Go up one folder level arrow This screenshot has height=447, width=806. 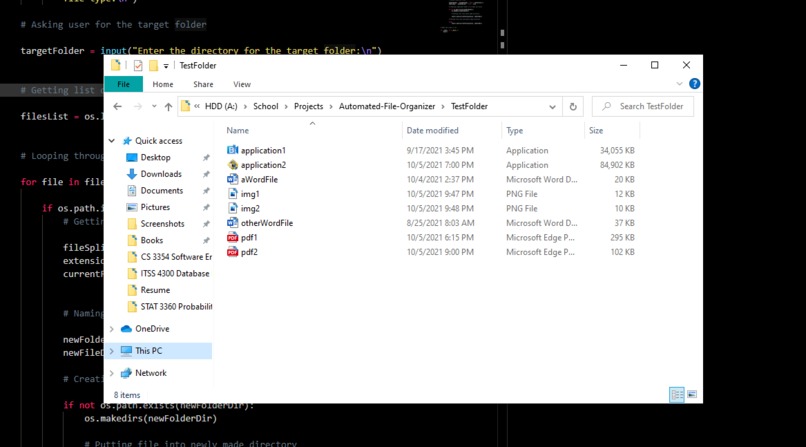click(x=168, y=106)
